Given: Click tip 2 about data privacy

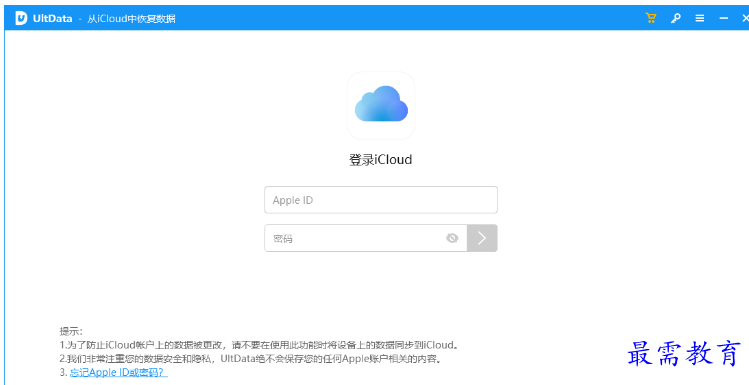Looking at the screenshot, I should pyautogui.click(x=250, y=358).
